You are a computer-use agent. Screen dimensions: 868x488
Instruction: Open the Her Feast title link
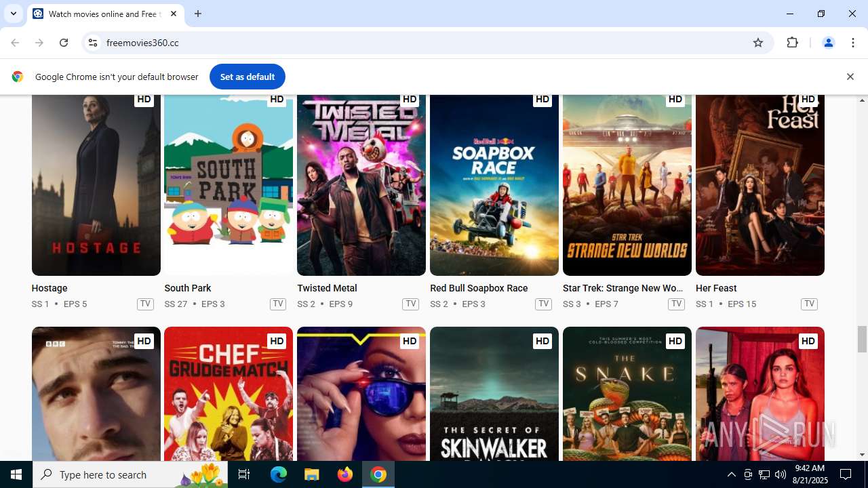pos(716,288)
